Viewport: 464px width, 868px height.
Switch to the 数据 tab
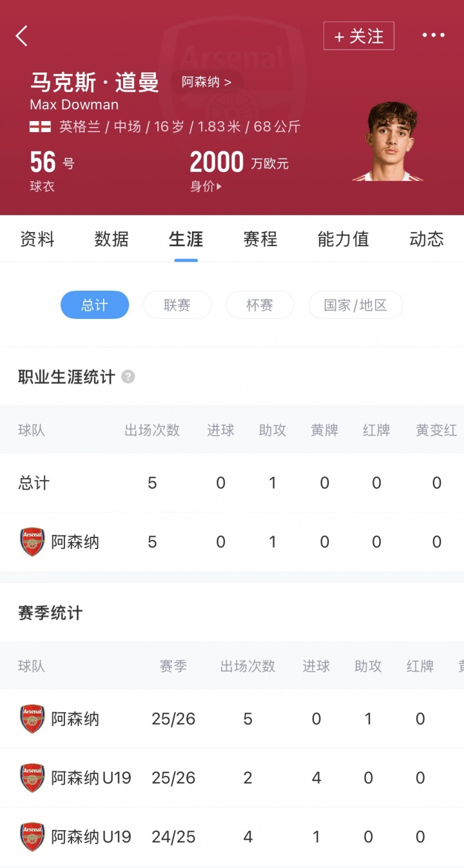tap(111, 239)
